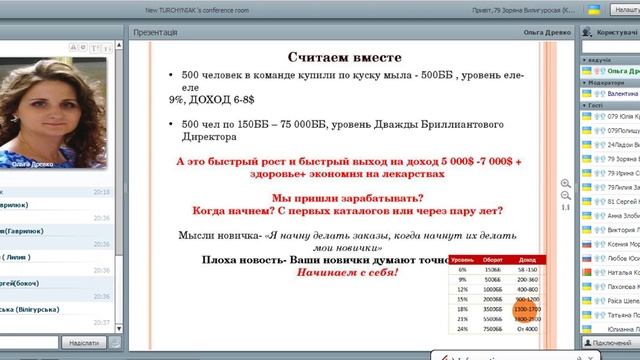Click the first small icon above the webcam video
Screen dimensions: 640x360
coord(73,47)
